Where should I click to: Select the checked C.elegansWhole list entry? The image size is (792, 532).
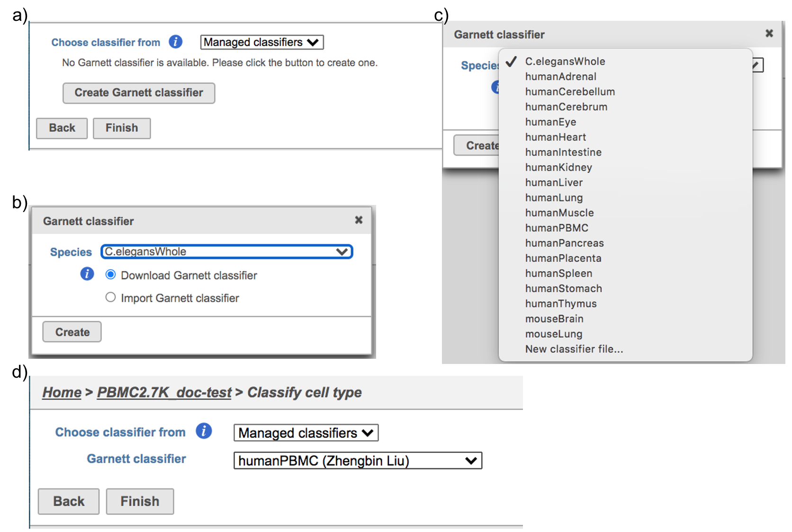click(565, 62)
